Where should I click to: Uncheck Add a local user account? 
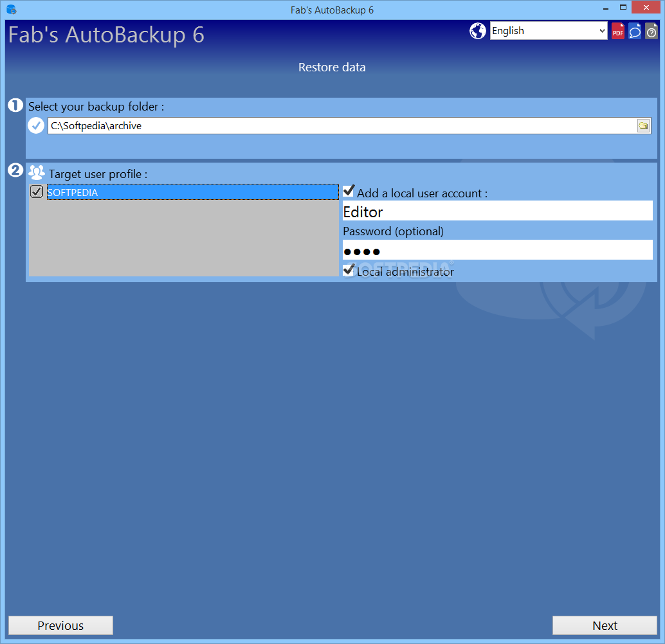[x=349, y=191]
